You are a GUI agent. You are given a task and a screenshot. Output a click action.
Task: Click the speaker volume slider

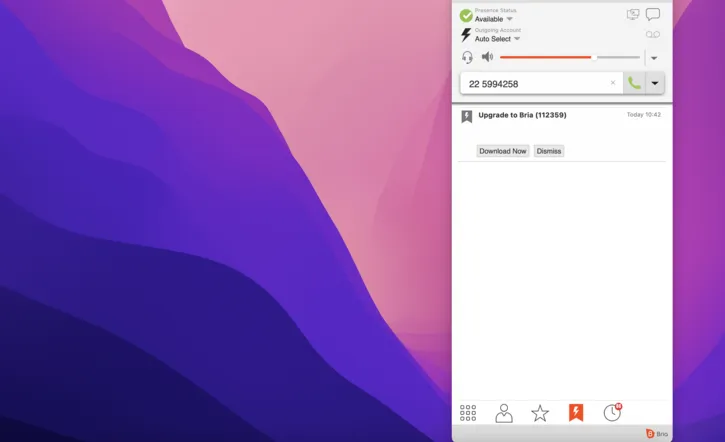pos(570,57)
